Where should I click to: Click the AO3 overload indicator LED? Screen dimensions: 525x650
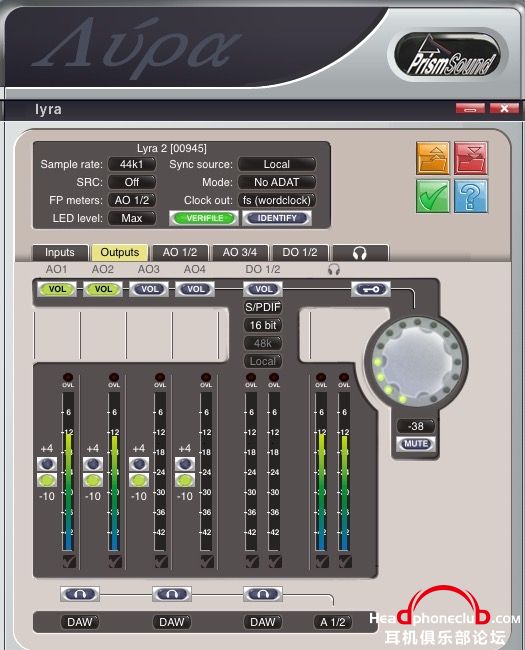(160, 377)
